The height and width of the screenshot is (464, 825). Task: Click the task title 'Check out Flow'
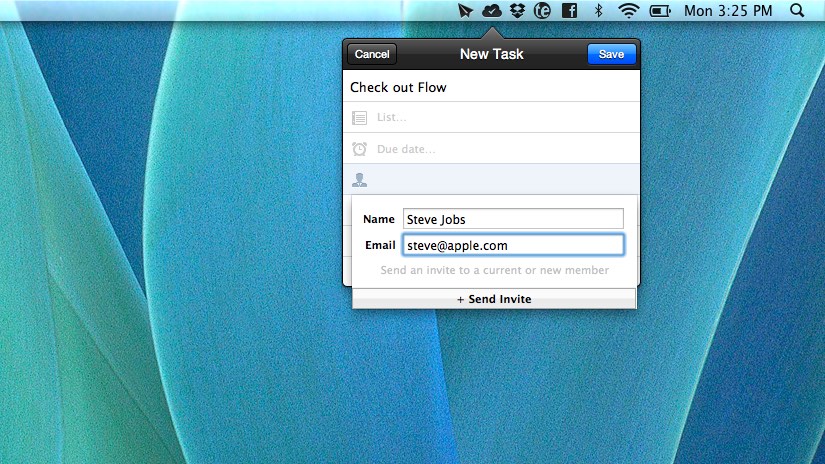pos(398,87)
